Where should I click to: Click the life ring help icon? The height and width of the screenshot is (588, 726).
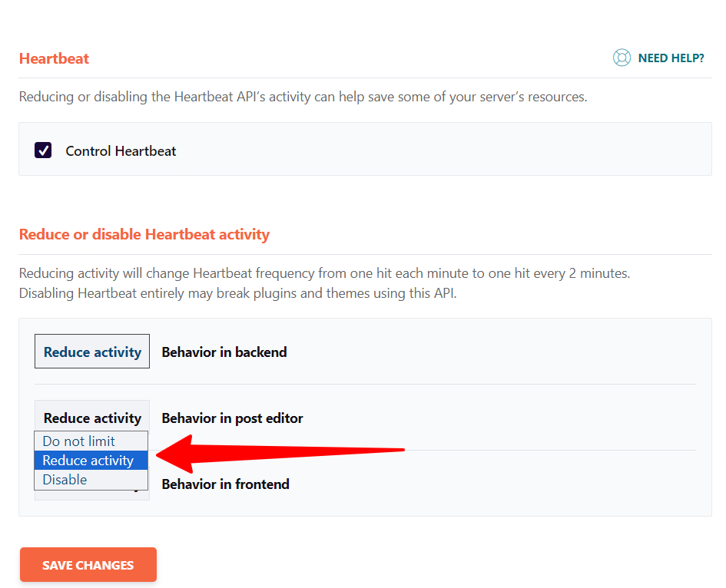click(x=622, y=58)
